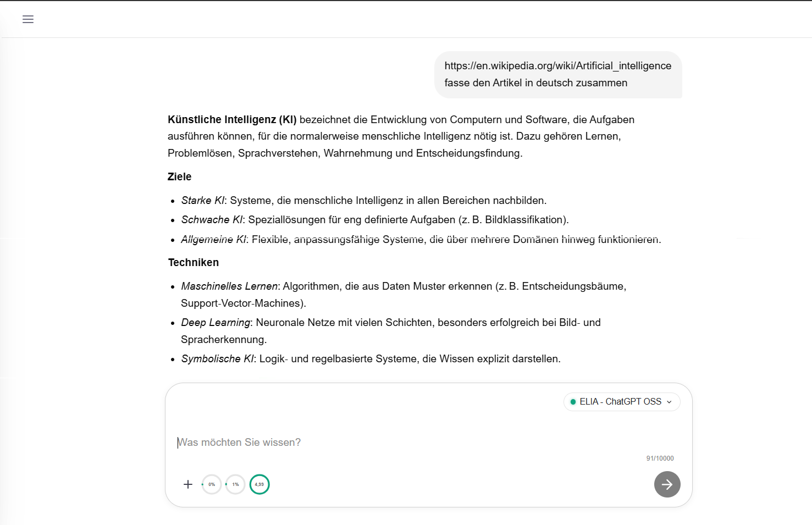Open the model selector pill to switch models
The image size is (812, 525).
[x=621, y=402]
